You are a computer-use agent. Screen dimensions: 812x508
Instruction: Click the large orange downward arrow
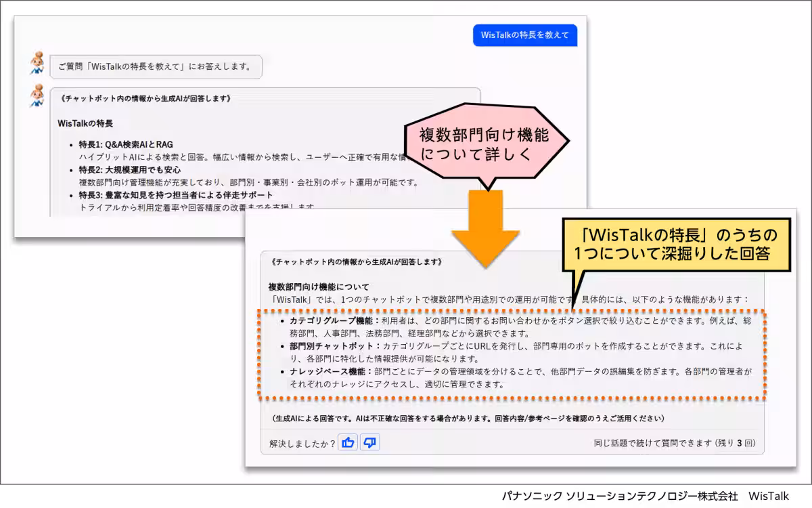pyautogui.click(x=485, y=228)
